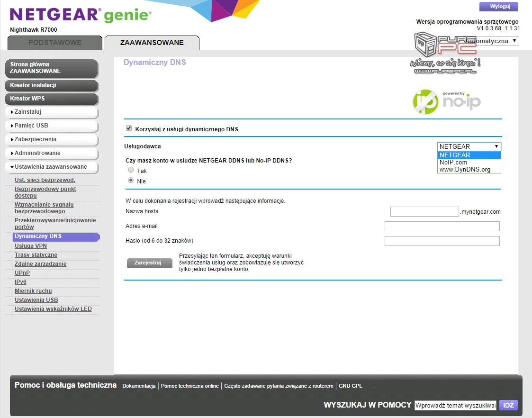Open the Trasy statyczne link
Screen dimensions: 532x418
[36, 255]
